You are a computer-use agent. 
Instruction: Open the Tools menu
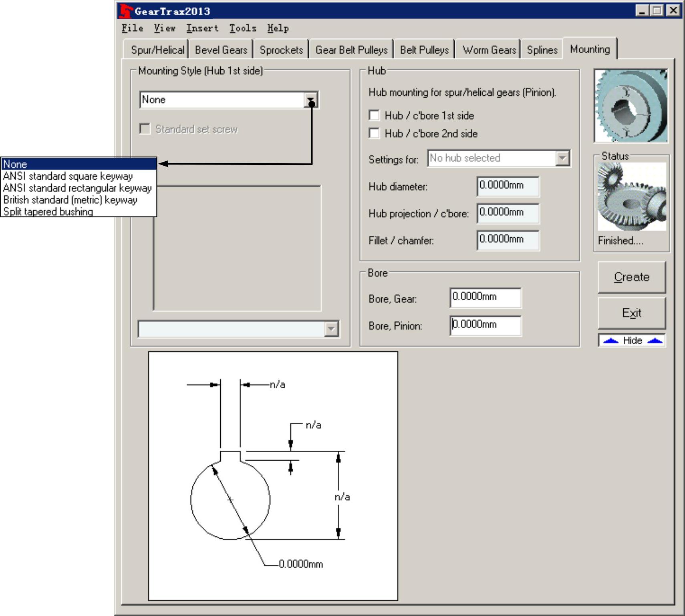point(243,28)
